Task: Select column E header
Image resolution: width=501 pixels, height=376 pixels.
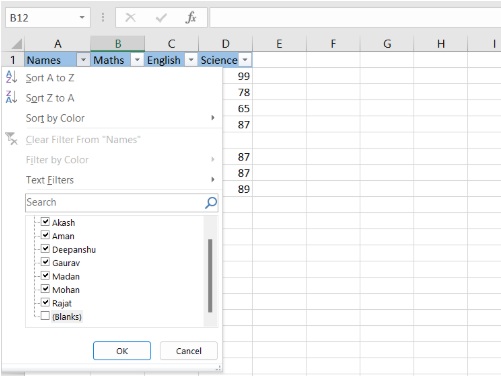Action: (x=279, y=44)
